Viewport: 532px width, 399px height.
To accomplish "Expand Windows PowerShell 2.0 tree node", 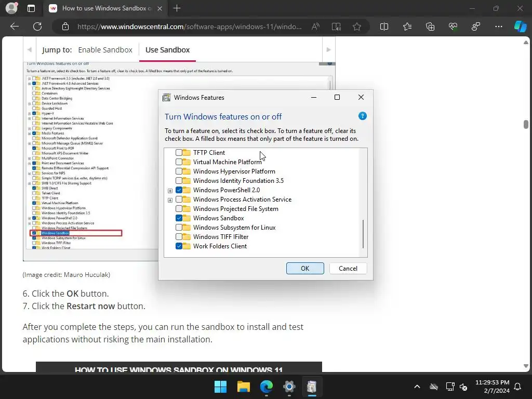I will point(170,191).
